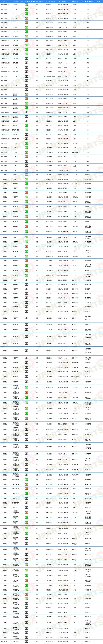
Task: Select petrol icon for MOKKA 112kW/152KM B 14 XFT
Action: [x=26, y=528]
